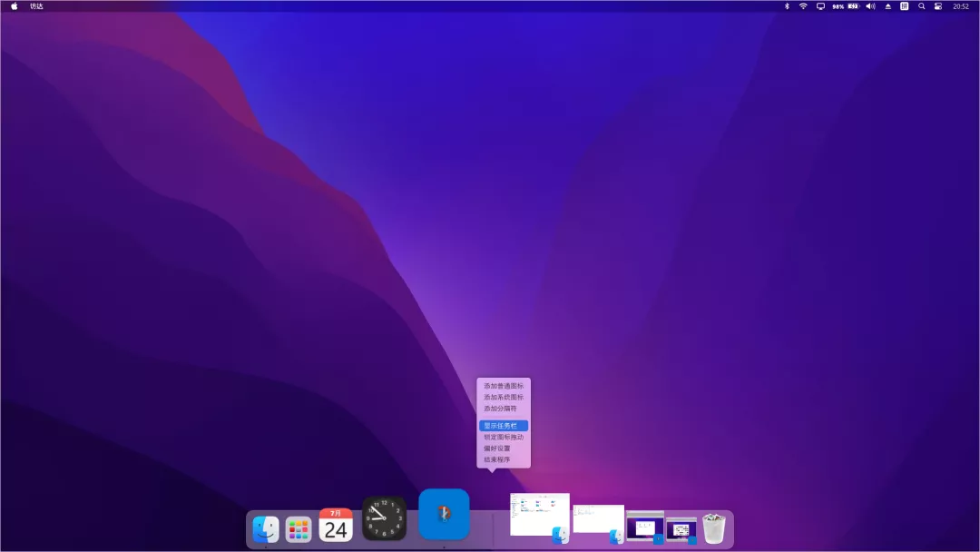Enable 添加分隔符 from the menu

pos(502,409)
